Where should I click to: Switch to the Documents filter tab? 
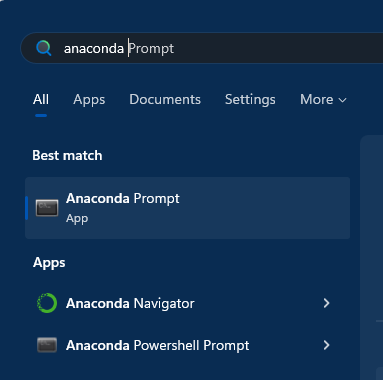click(165, 100)
